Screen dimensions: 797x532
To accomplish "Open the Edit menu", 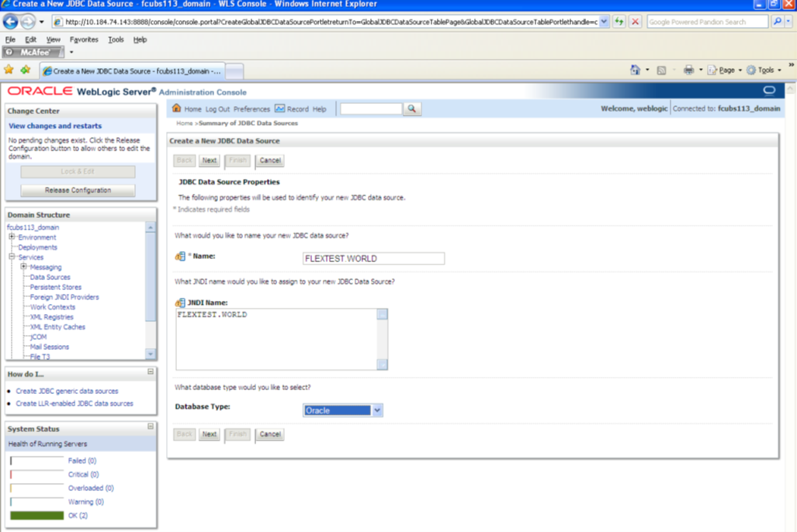I will (30, 39).
